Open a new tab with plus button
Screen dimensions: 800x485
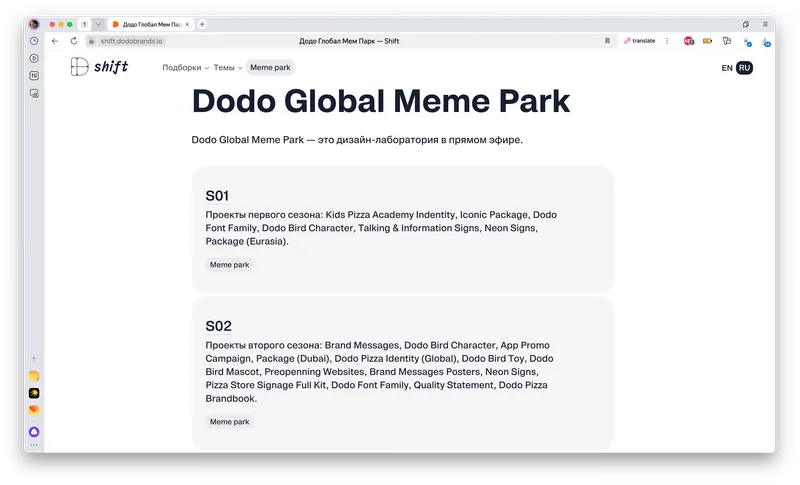click(202, 24)
